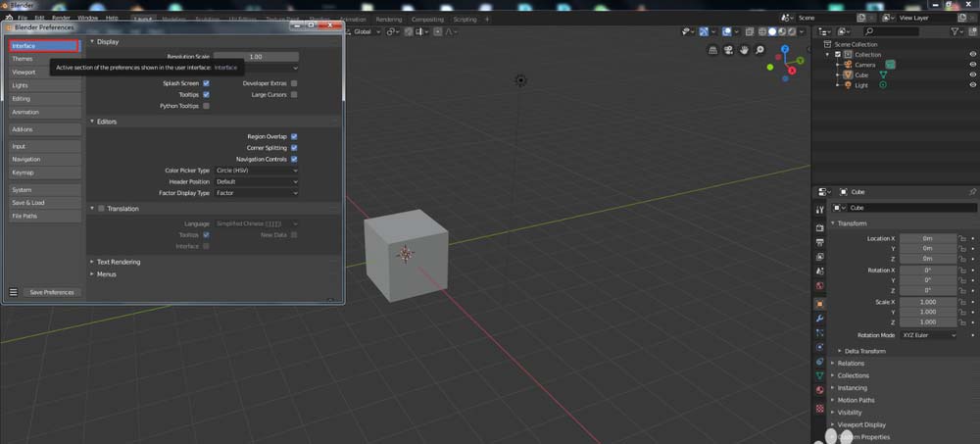Open the File Paths preferences section
980x444 pixels.
point(45,216)
